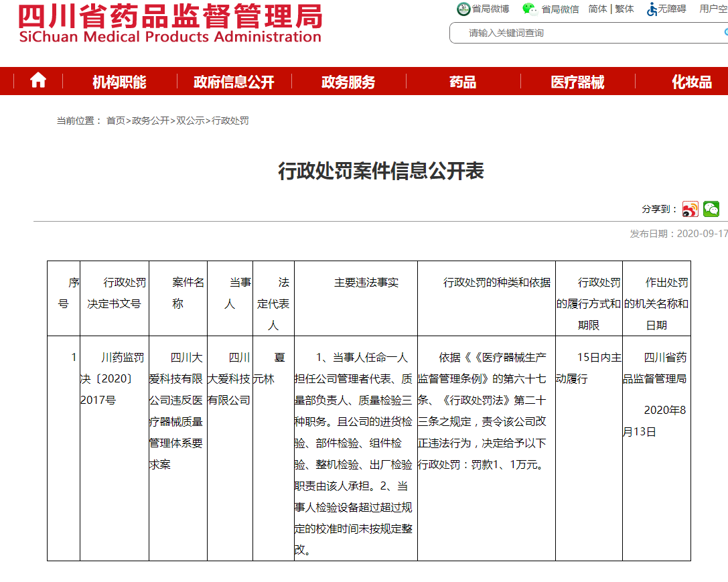Select the page title 行政处罚案件信息公开表
Viewport: 728px width, 582px height.
click(381, 171)
